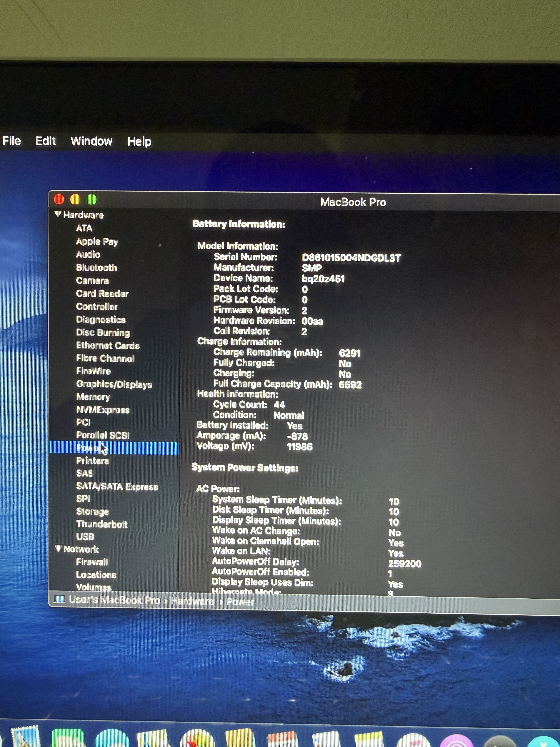Click the Battery Information heading
560x747 pixels.
239,224
